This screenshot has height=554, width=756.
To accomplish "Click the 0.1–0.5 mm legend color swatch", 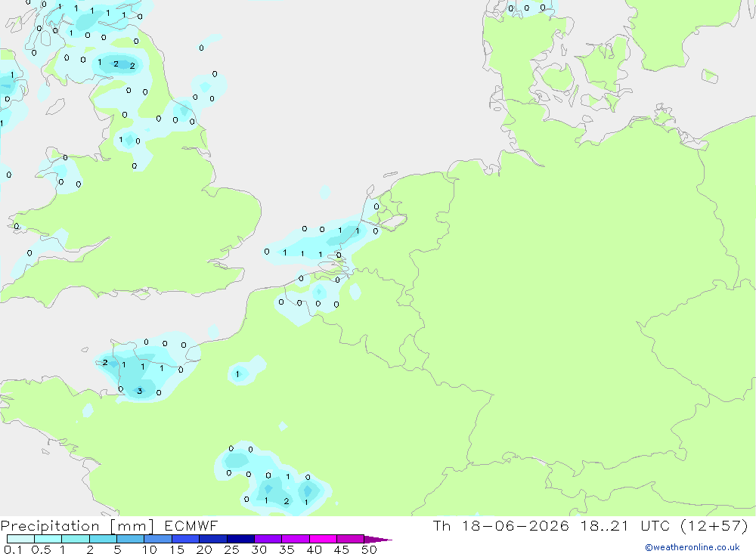I will click(x=20, y=539).
